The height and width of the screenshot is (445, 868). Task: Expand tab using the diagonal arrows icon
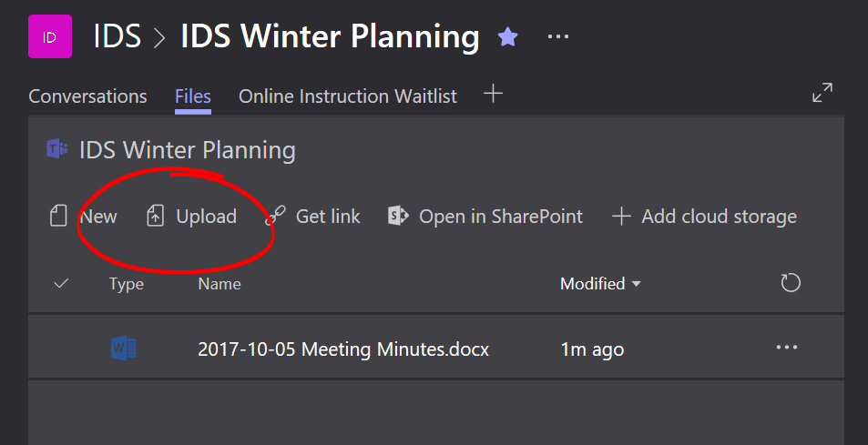pyautogui.click(x=822, y=92)
